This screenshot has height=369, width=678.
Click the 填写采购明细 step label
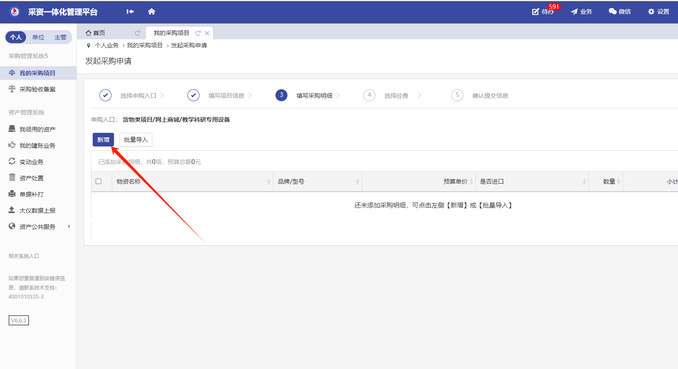click(x=314, y=96)
